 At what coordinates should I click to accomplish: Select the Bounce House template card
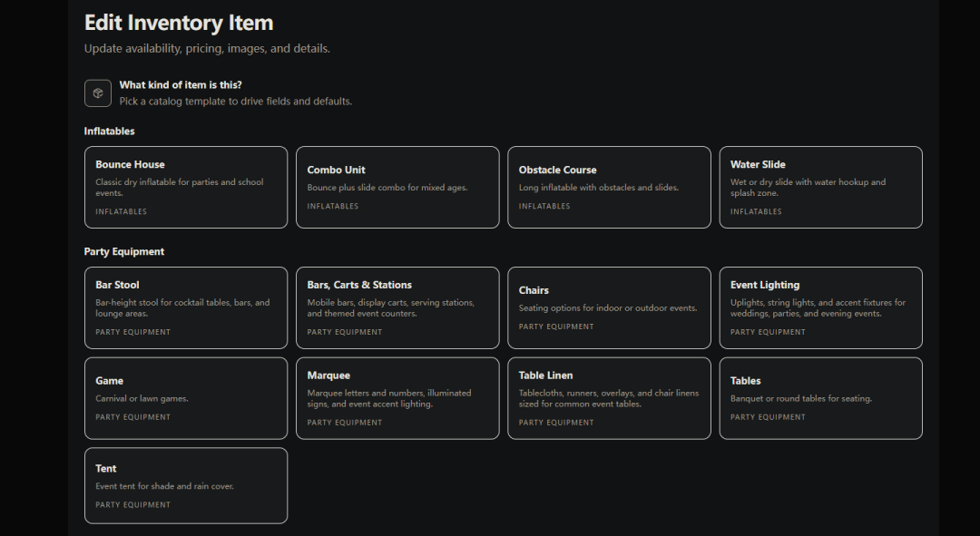point(186,188)
